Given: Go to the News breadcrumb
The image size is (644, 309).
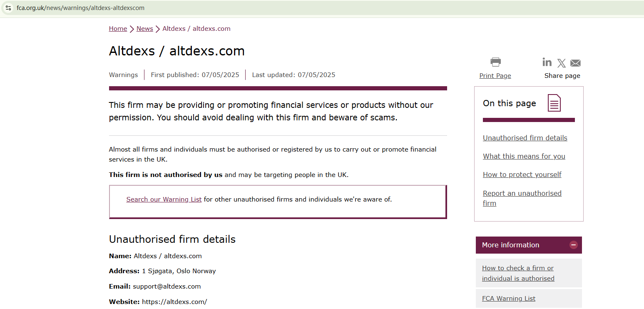Looking at the screenshot, I should coord(144,29).
